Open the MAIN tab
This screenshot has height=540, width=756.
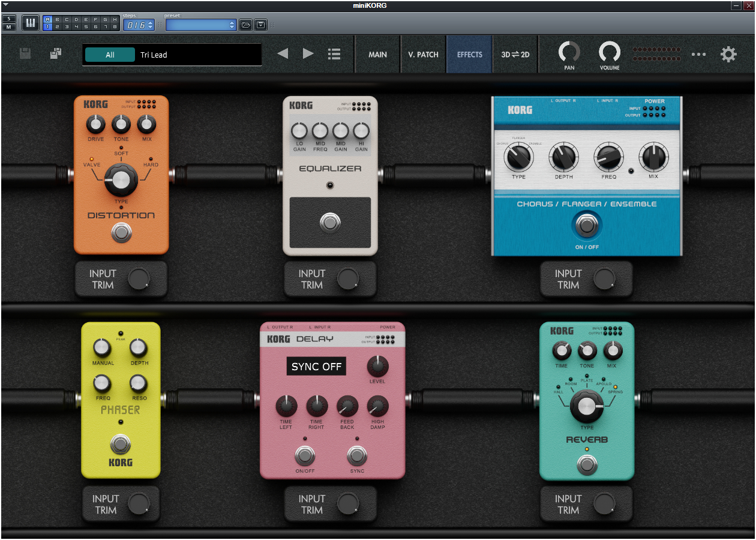click(377, 55)
